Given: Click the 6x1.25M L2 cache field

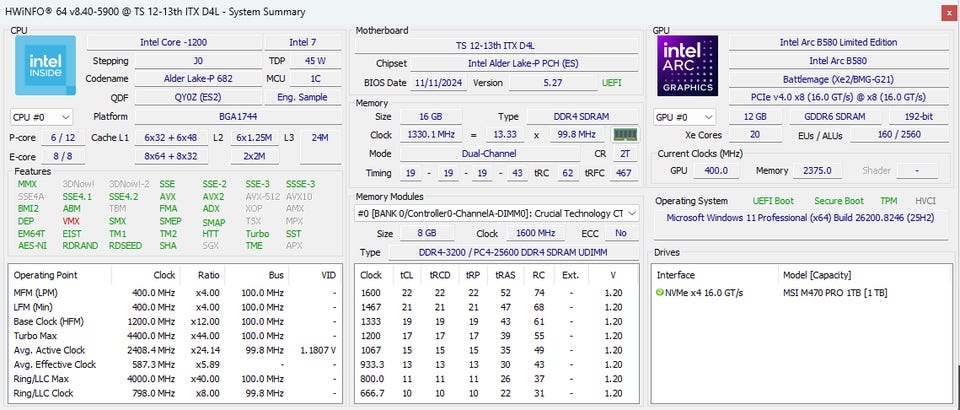Looking at the screenshot, I should [255, 138].
